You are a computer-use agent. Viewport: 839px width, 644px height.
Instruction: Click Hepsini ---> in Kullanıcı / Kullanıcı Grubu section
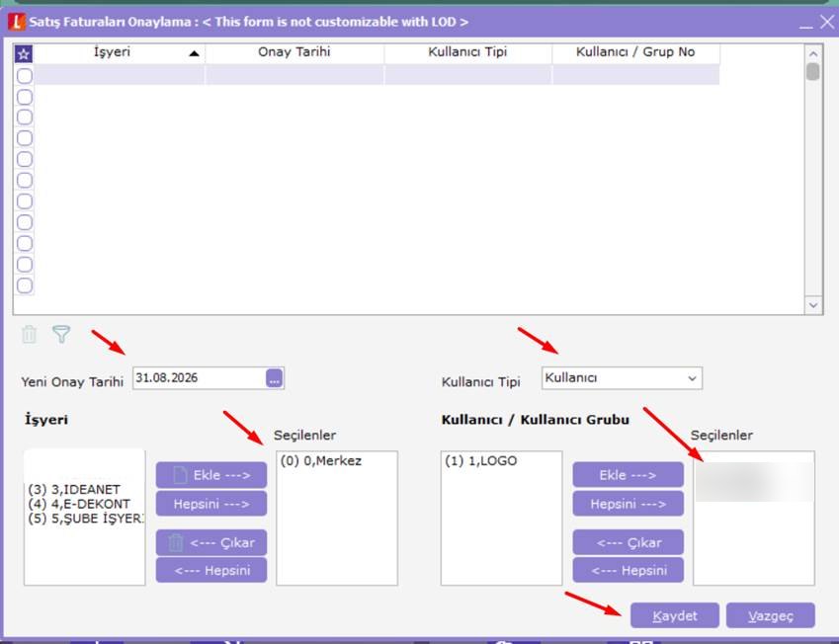628,504
